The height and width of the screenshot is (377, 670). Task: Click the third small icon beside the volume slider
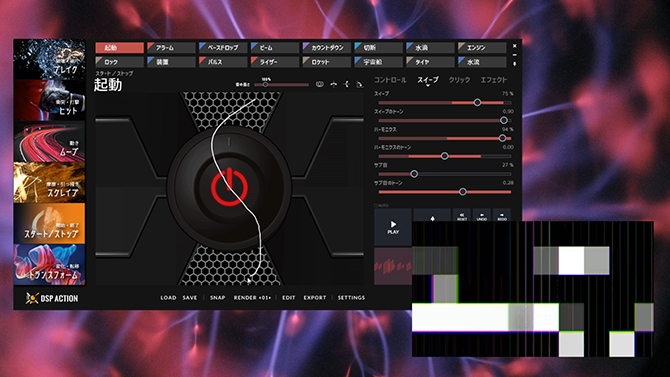(x=347, y=84)
